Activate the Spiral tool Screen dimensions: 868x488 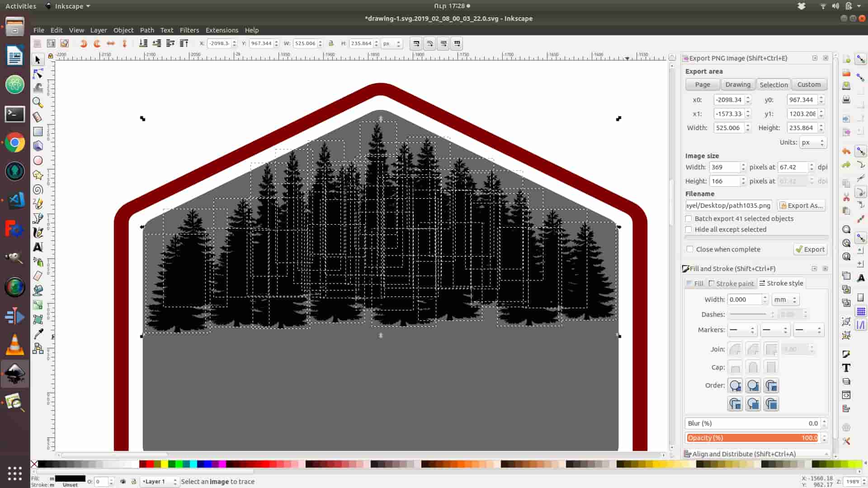(38, 189)
